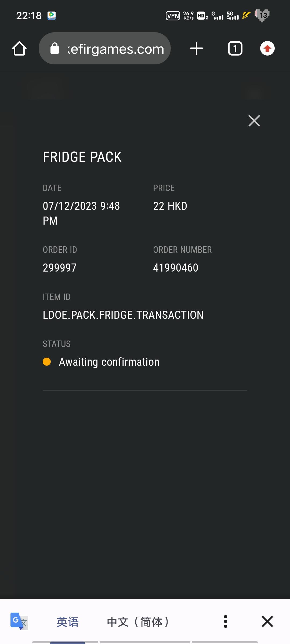
Task: Tap the padlock site security icon
Action: (x=55, y=49)
